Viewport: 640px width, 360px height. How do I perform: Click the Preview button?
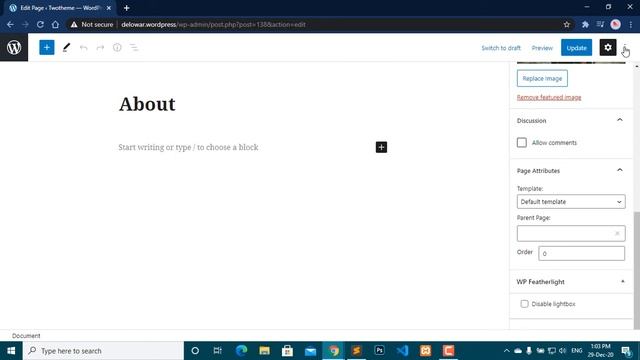click(x=542, y=48)
